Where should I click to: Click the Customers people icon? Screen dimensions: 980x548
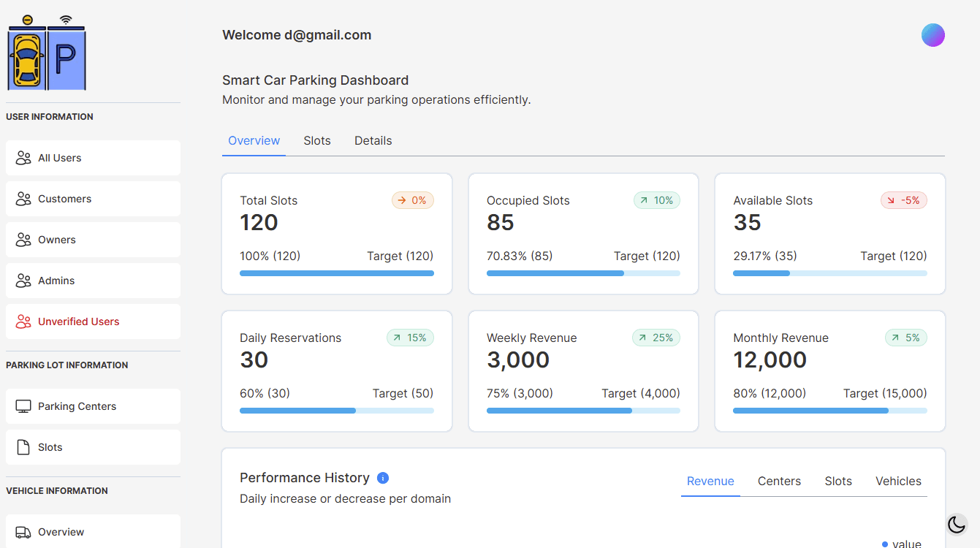21,198
